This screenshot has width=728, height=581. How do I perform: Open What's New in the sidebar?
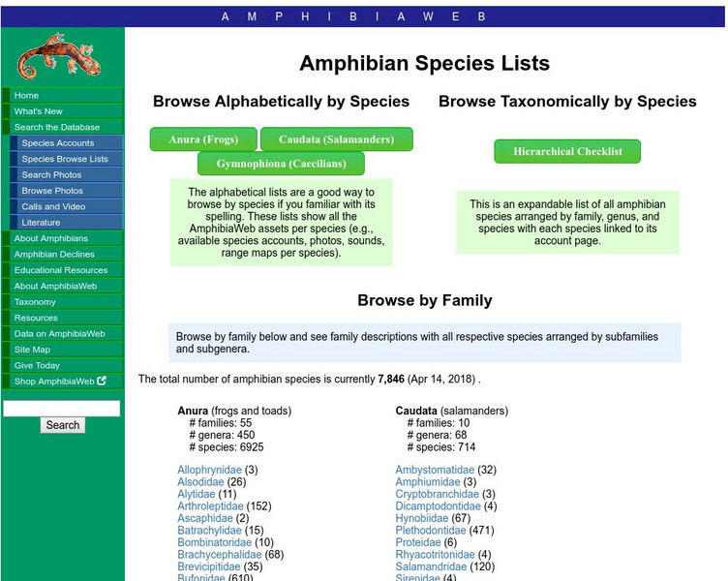[63, 111]
